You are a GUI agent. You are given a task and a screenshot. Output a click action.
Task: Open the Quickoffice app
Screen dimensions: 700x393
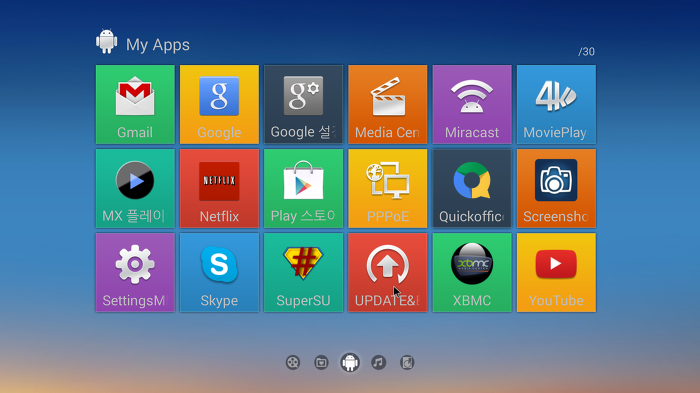[x=472, y=188]
